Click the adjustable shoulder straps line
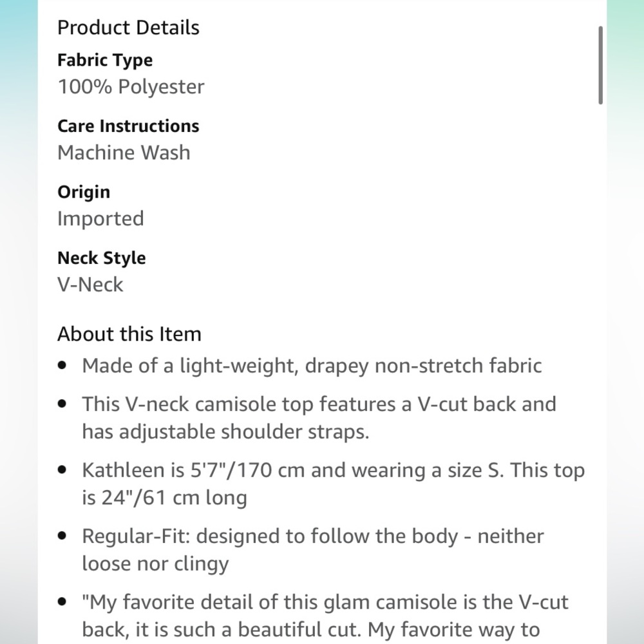644x644 pixels. (x=225, y=431)
